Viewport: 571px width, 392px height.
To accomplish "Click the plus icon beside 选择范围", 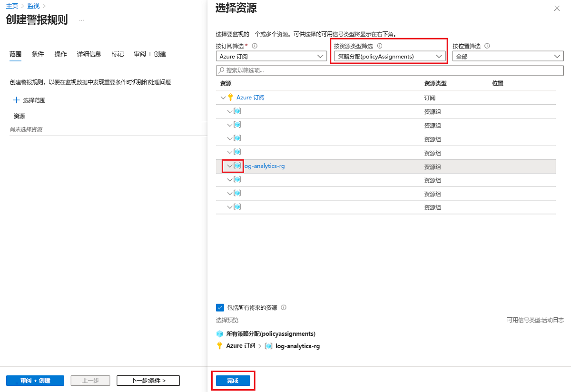I will pyautogui.click(x=16, y=100).
